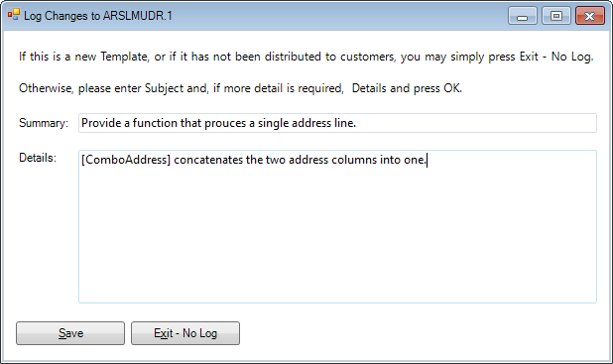
Task: Click the Details label
Action: [x=38, y=158]
